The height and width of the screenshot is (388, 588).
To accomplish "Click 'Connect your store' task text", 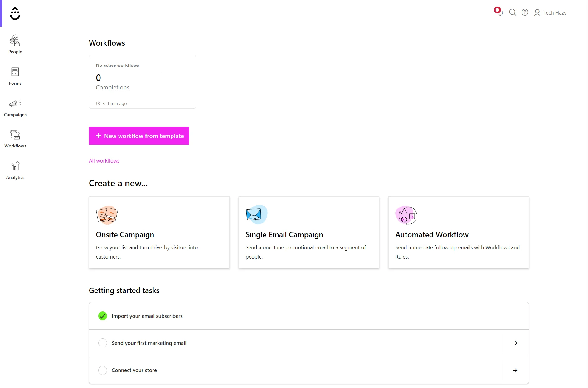I will pos(134,370).
